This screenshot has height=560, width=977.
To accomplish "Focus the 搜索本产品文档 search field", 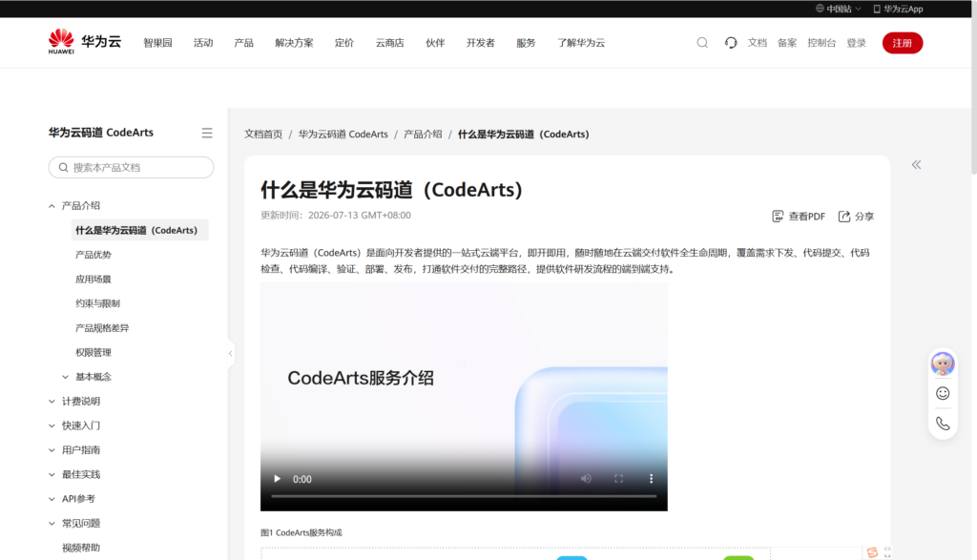I will pyautogui.click(x=131, y=168).
